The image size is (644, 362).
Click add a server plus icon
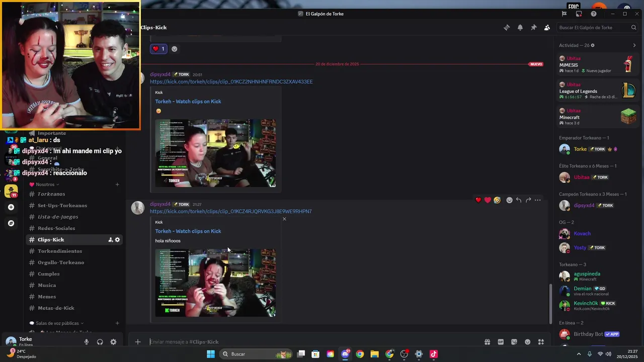point(11,207)
